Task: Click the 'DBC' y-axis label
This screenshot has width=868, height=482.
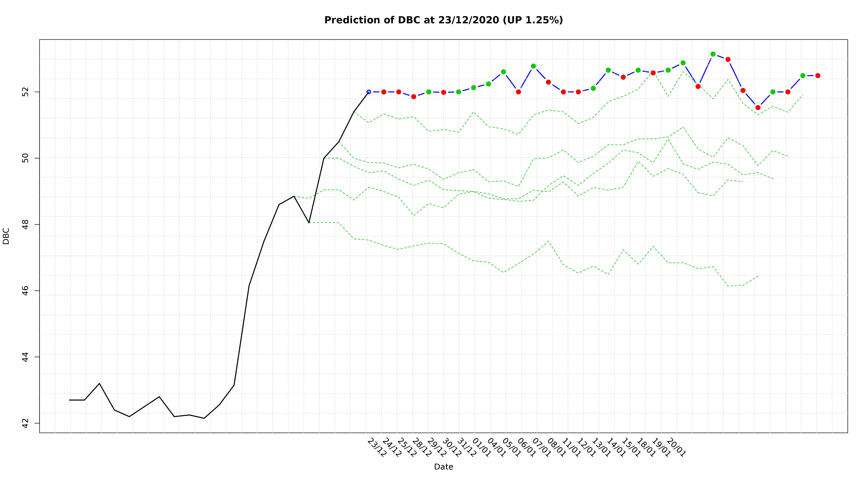Action: point(6,236)
